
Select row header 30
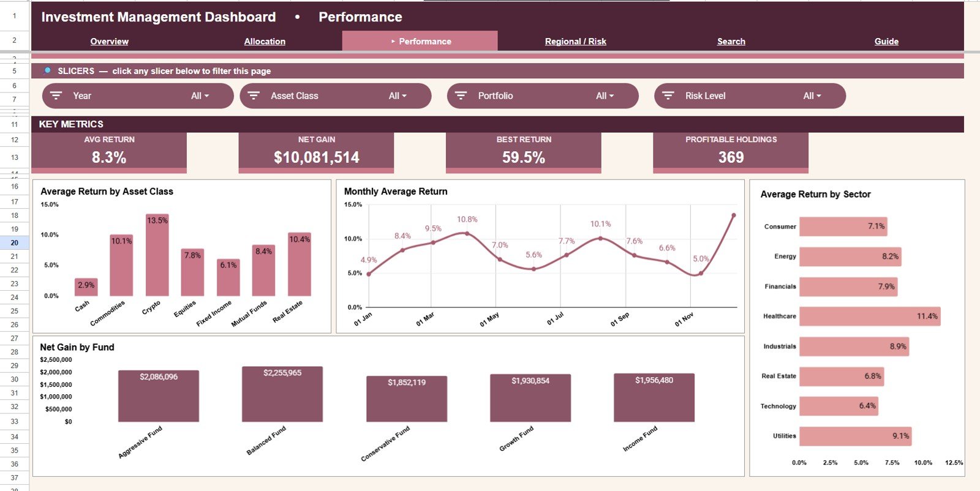click(x=14, y=379)
